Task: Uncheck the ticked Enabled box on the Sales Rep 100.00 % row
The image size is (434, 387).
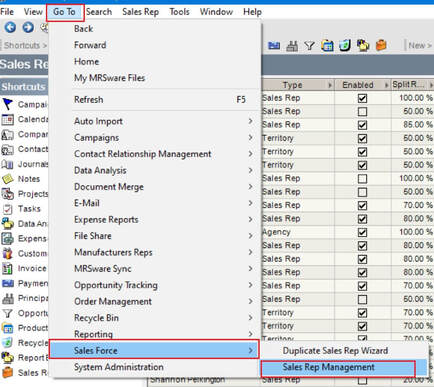Action: (x=362, y=98)
